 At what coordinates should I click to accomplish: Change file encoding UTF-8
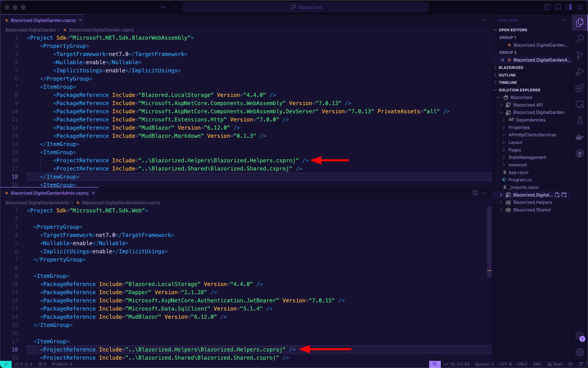(505, 364)
